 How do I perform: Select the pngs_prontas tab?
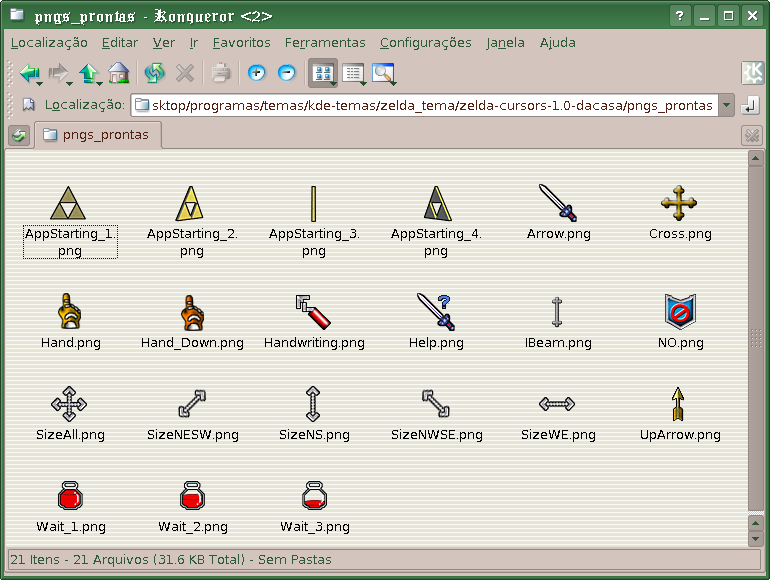[97, 135]
